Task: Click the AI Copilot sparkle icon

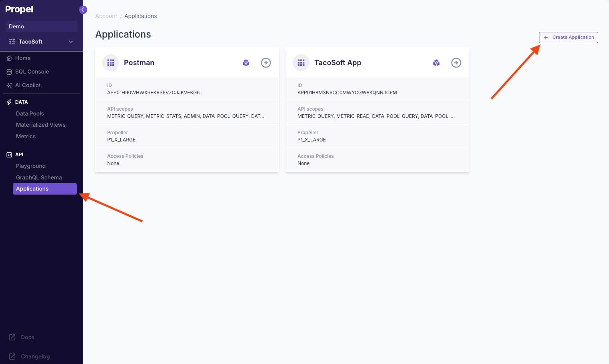Action: click(9, 85)
